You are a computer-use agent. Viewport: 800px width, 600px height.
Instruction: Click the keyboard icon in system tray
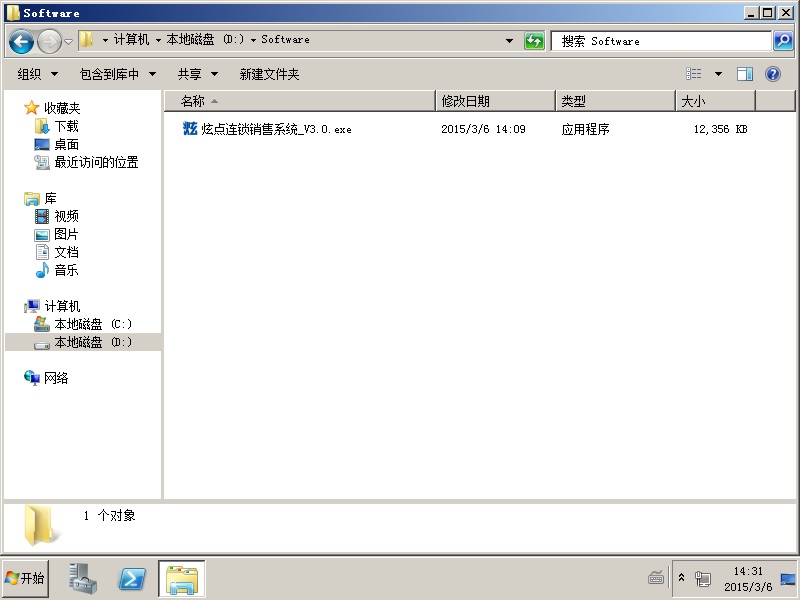click(656, 578)
